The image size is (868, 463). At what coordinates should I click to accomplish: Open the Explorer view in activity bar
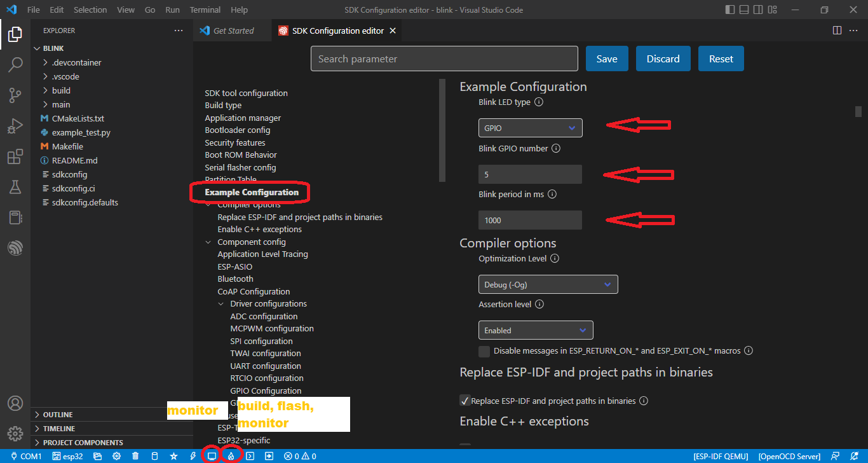tap(15, 34)
